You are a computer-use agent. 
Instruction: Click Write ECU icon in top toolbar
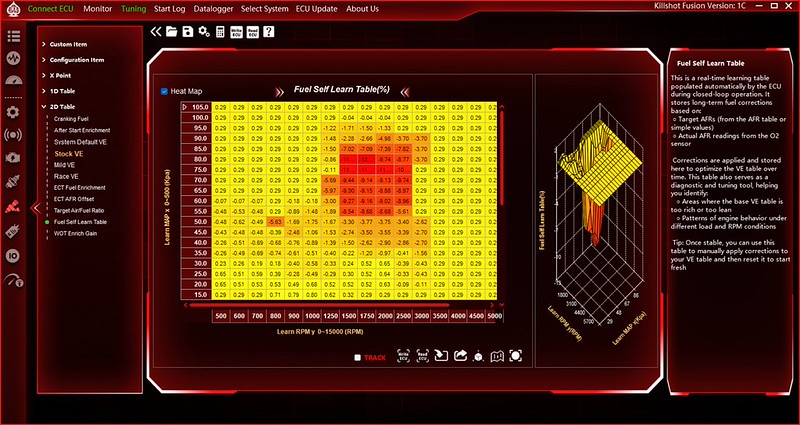point(236,32)
